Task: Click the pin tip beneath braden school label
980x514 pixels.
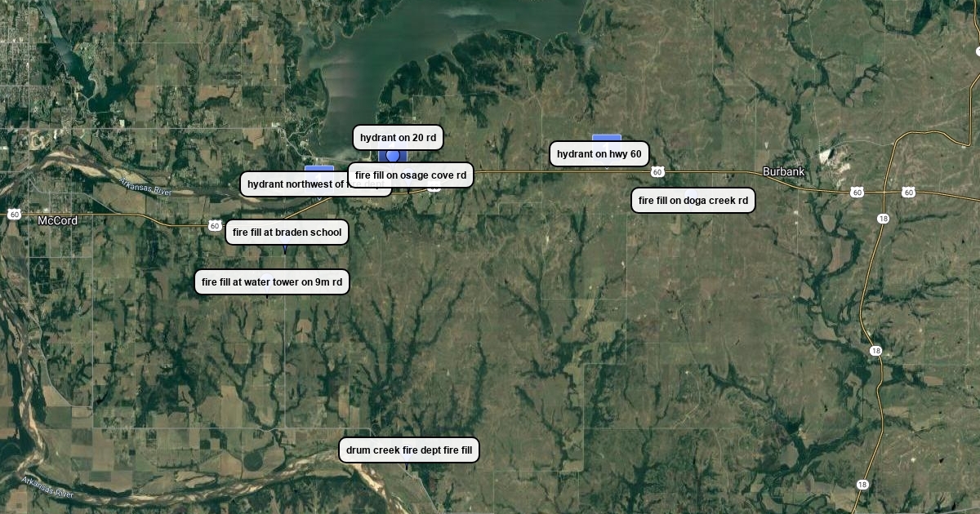Action: point(285,250)
